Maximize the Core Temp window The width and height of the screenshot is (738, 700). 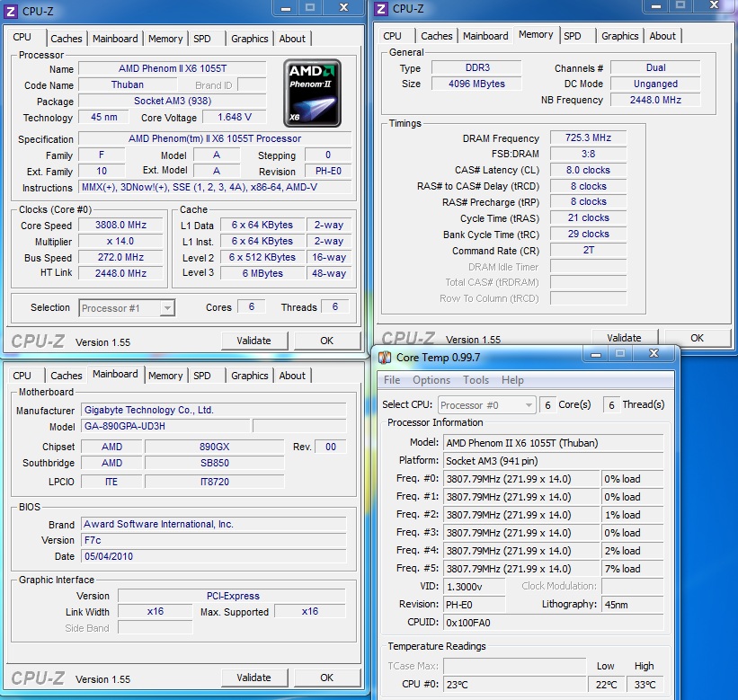pyautogui.click(x=619, y=355)
